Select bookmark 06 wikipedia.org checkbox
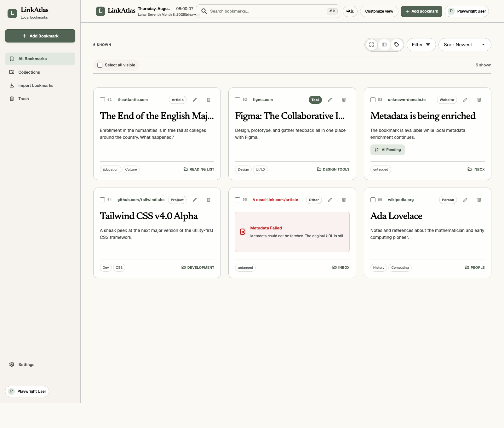This screenshot has width=504, height=428. 373,200
